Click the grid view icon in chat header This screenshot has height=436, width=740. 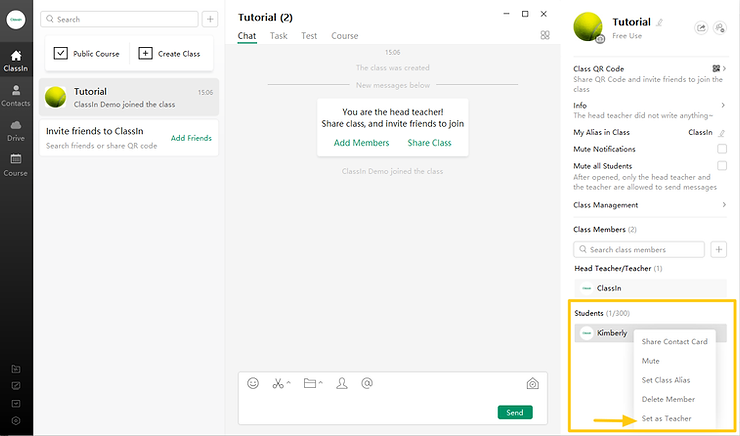[545, 35]
